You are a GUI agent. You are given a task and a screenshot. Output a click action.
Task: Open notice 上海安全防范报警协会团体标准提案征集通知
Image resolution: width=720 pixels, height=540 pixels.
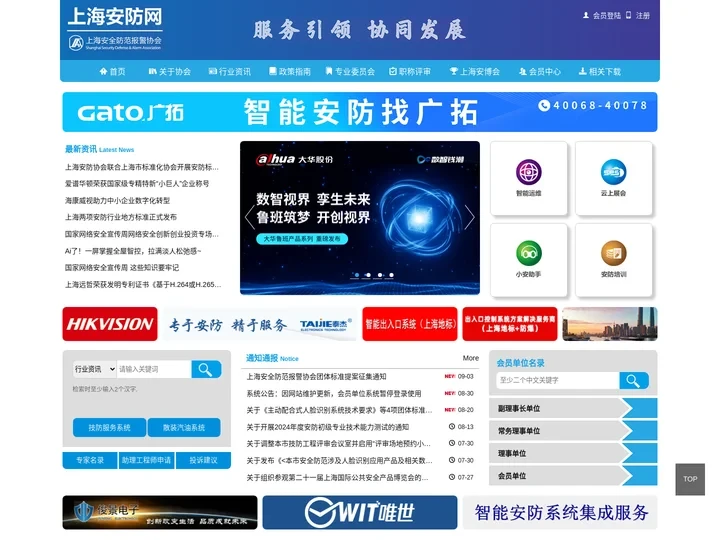(316, 377)
